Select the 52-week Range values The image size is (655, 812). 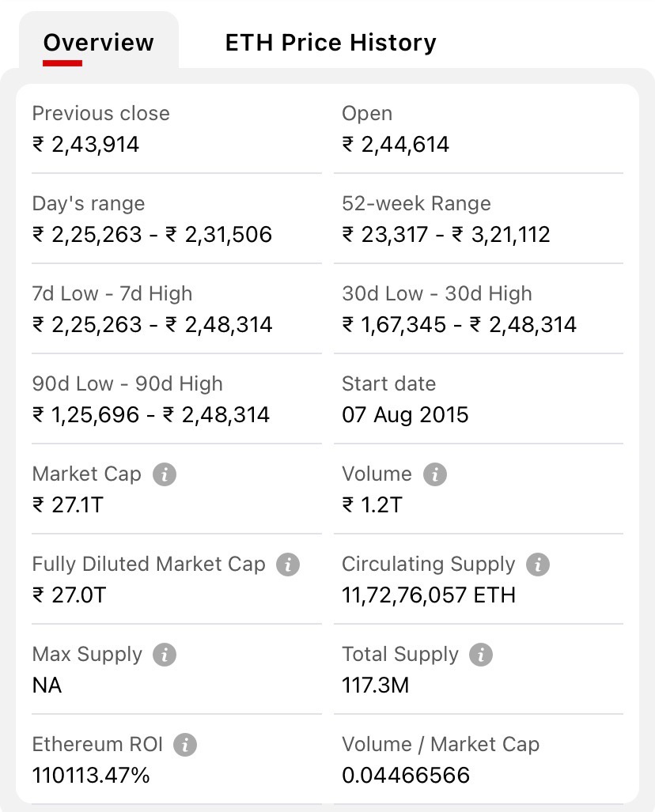pyautogui.click(x=445, y=235)
